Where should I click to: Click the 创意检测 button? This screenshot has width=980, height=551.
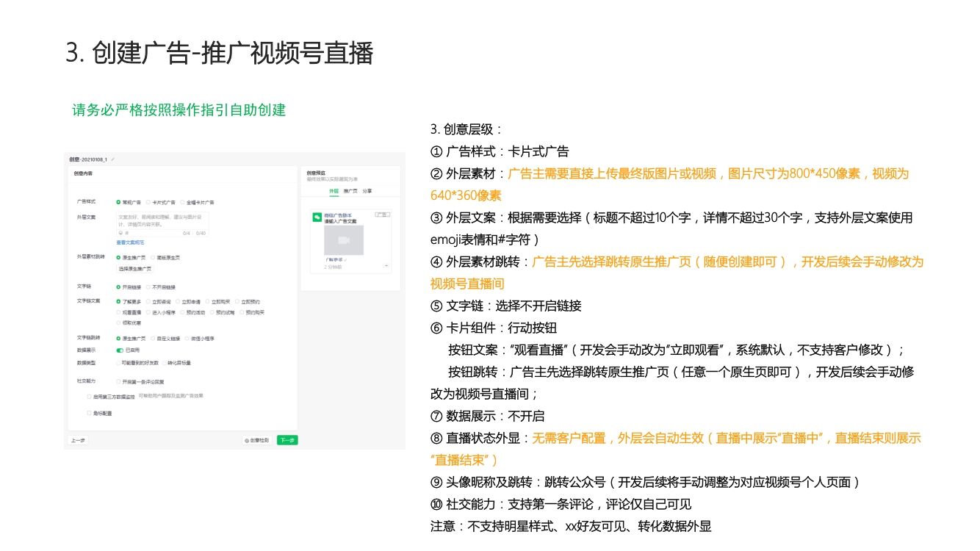[256, 441]
